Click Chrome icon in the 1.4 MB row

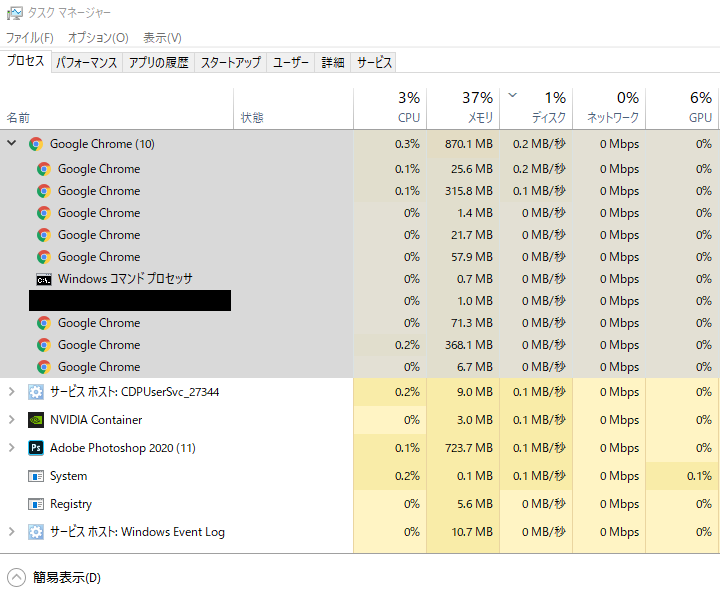(x=44, y=213)
